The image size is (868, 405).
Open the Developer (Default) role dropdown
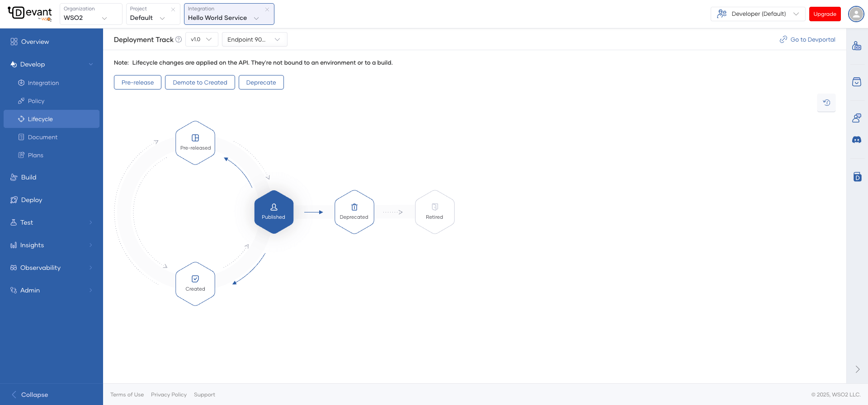click(758, 14)
